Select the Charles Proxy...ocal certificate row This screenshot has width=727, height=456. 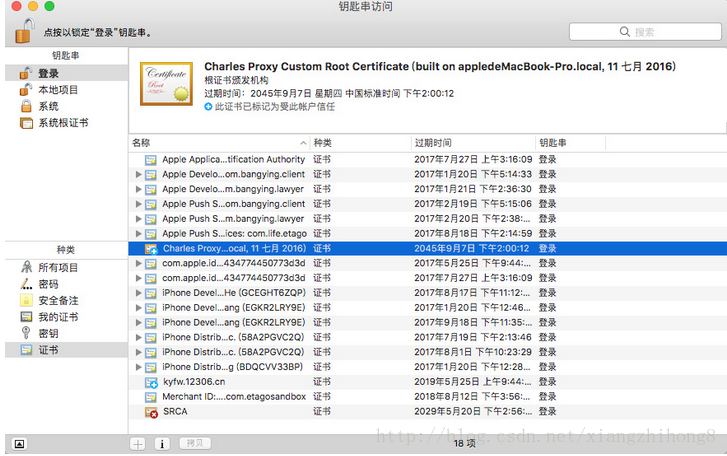click(427, 248)
